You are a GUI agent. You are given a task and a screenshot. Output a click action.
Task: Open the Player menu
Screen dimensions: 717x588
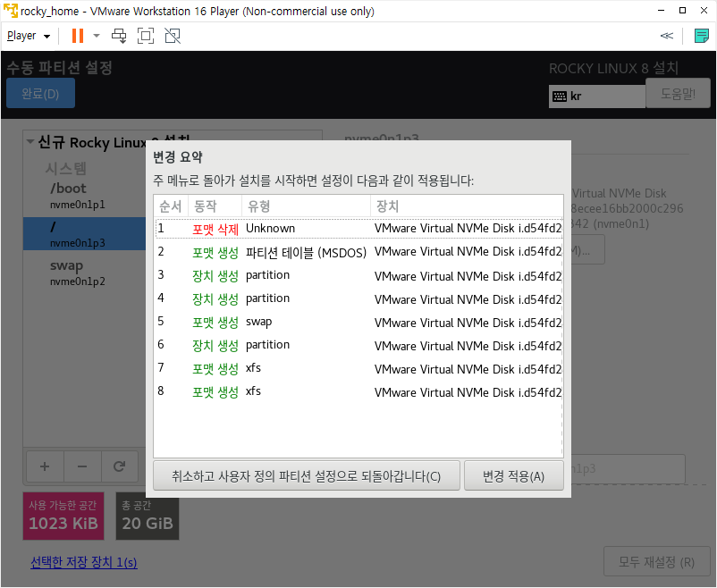[x=29, y=36]
